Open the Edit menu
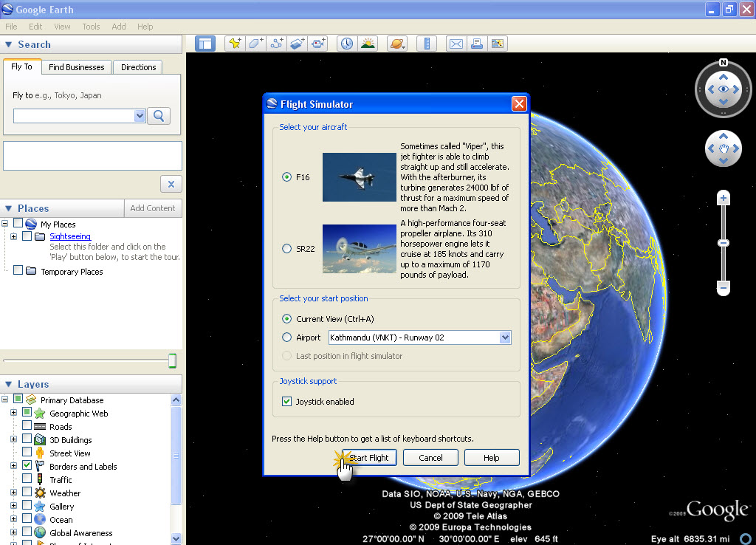Screen dimensions: 756x545 [35, 27]
